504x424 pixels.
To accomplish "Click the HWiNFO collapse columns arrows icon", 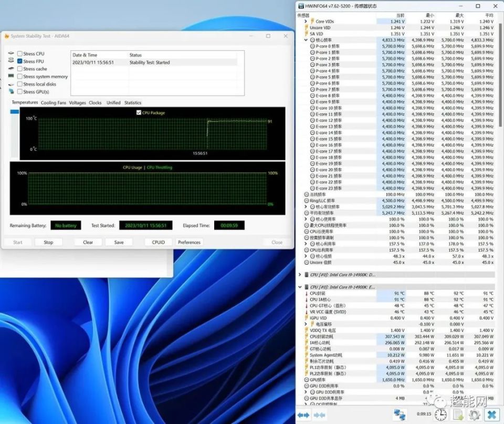I will (320, 415).
